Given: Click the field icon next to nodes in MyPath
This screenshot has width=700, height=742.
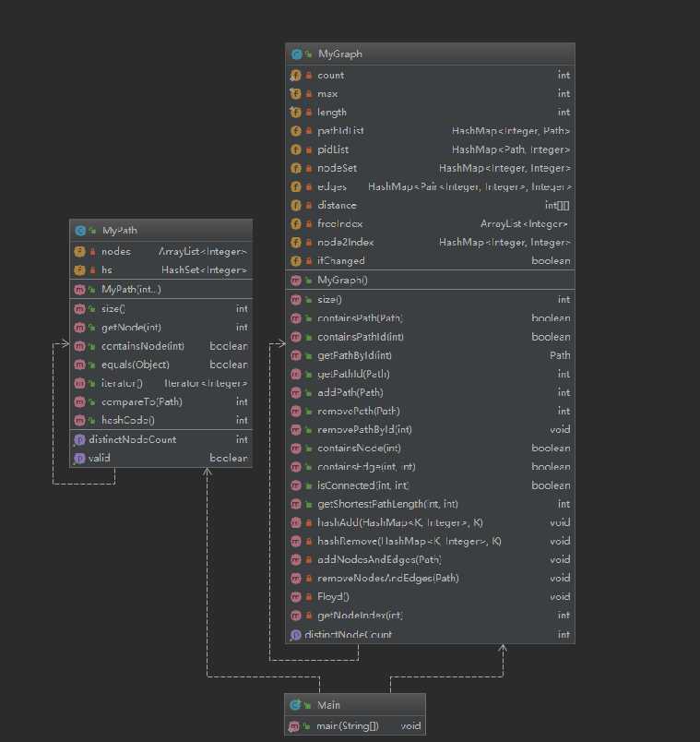Looking at the screenshot, I should pyautogui.click(x=79, y=251).
